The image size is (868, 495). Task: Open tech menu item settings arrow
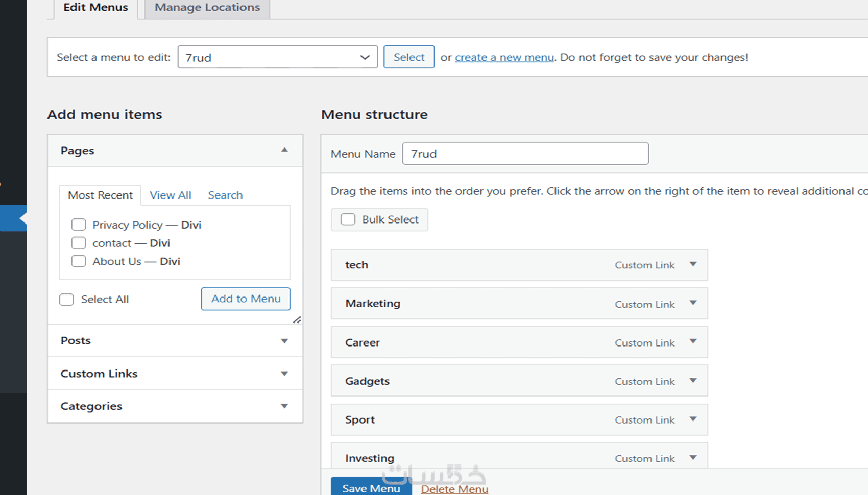click(x=693, y=264)
